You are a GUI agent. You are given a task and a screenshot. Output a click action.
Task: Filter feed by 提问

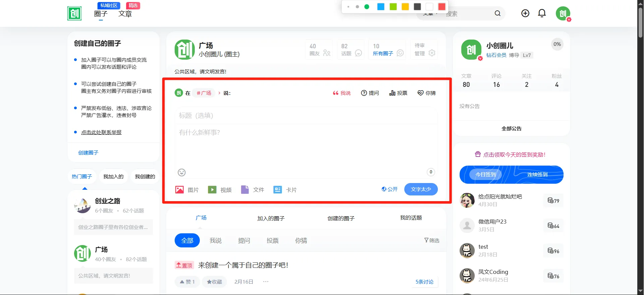(x=244, y=241)
